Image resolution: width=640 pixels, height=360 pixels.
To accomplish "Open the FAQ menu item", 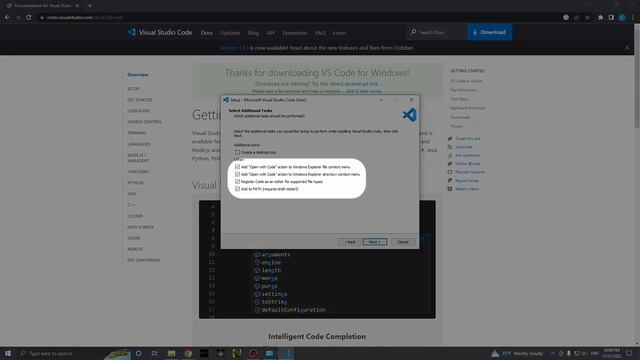I will click(320, 33).
